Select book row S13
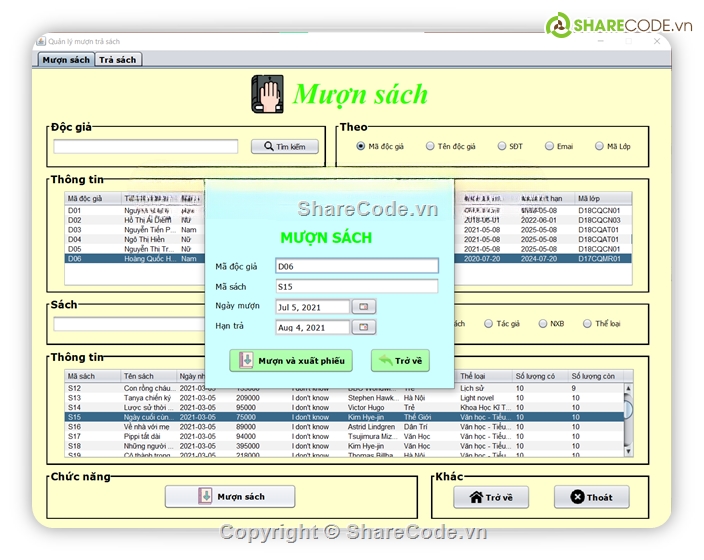 (x=344, y=398)
